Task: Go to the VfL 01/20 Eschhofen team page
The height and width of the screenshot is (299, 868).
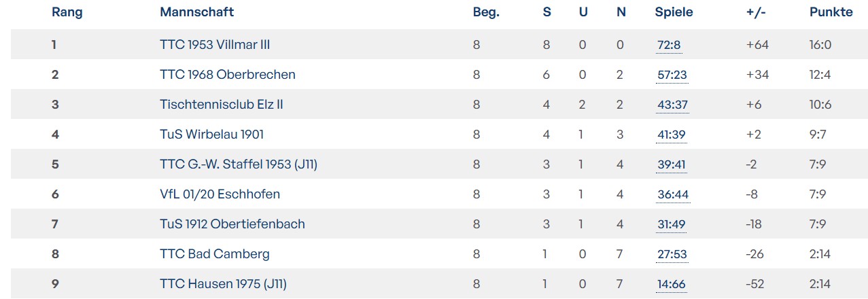Action: 220,194
